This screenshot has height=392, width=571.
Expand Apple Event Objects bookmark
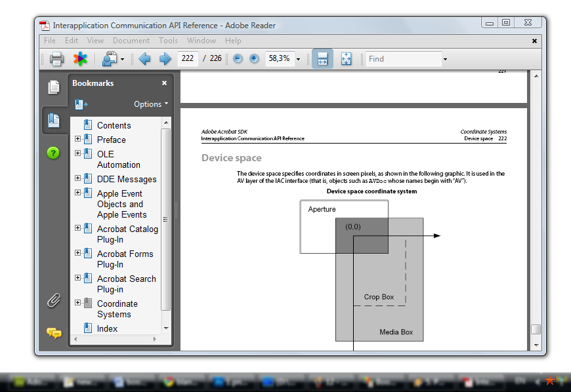pyautogui.click(x=77, y=192)
